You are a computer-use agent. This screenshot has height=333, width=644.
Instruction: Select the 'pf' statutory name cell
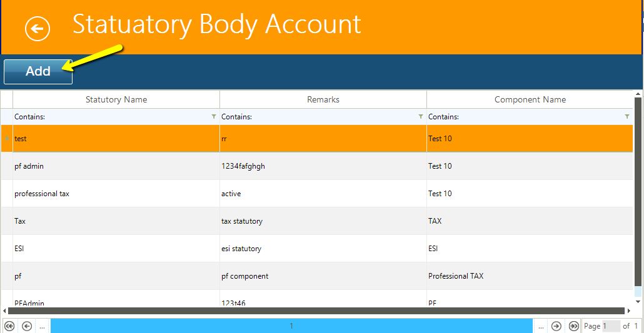click(116, 276)
